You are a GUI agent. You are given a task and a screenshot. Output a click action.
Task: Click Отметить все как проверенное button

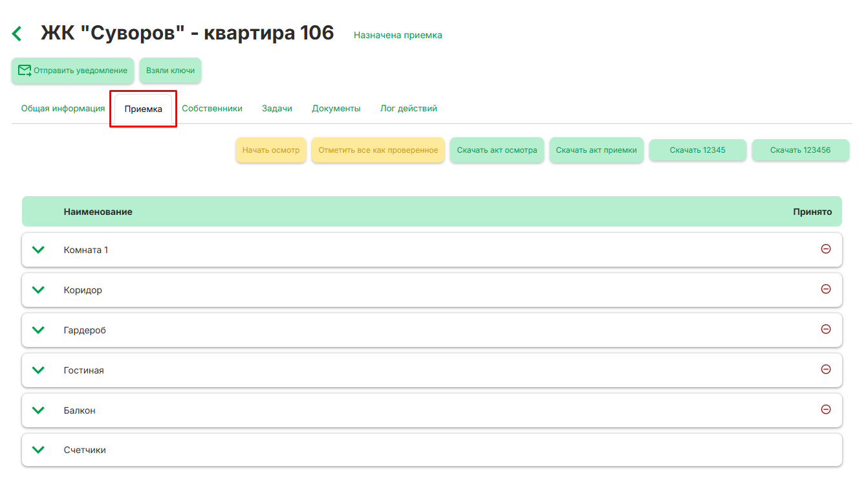(x=378, y=150)
